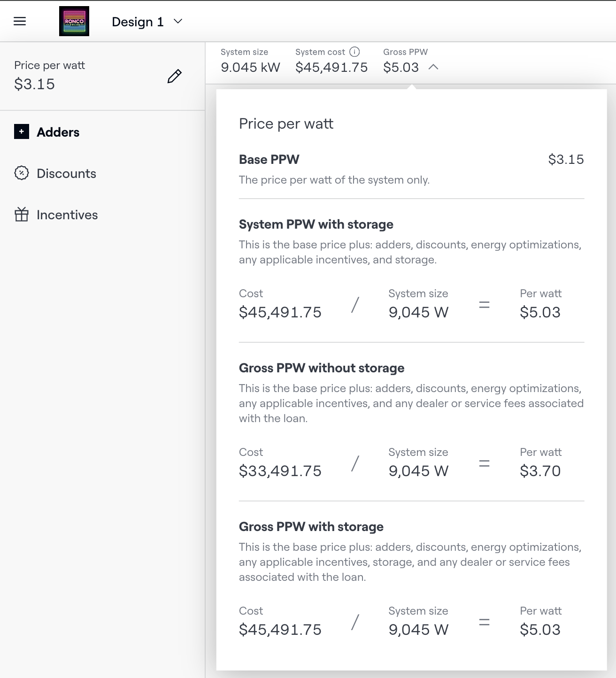
Task: Open the hamburger navigation menu
Action: click(x=20, y=22)
